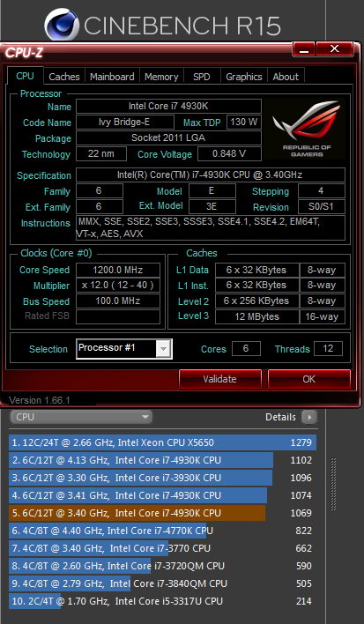
Task: Click the Multiplier value x 12.0
Action: tap(118, 286)
